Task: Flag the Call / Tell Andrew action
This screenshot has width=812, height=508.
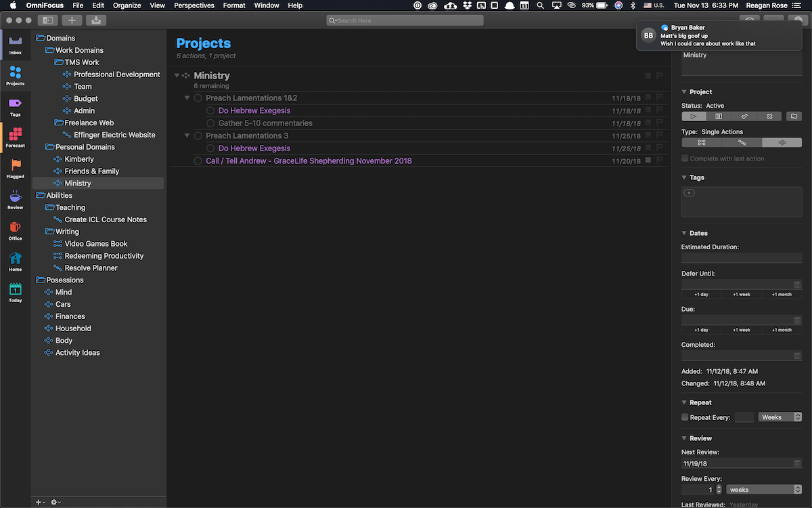Action: [x=659, y=161]
